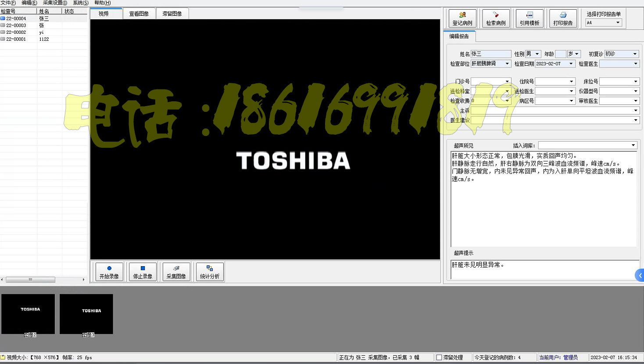Image resolution: width=644 pixels, height=364 pixels.
Task: Stop recording with 停止录像 button
Action: pyautogui.click(x=143, y=272)
